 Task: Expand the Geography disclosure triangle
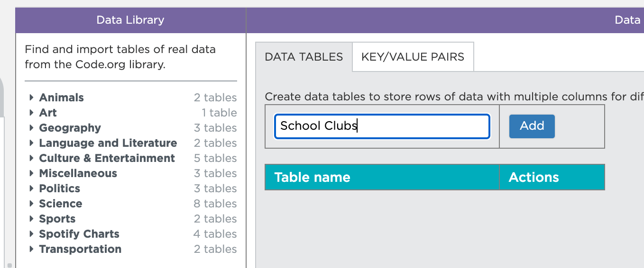31,128
